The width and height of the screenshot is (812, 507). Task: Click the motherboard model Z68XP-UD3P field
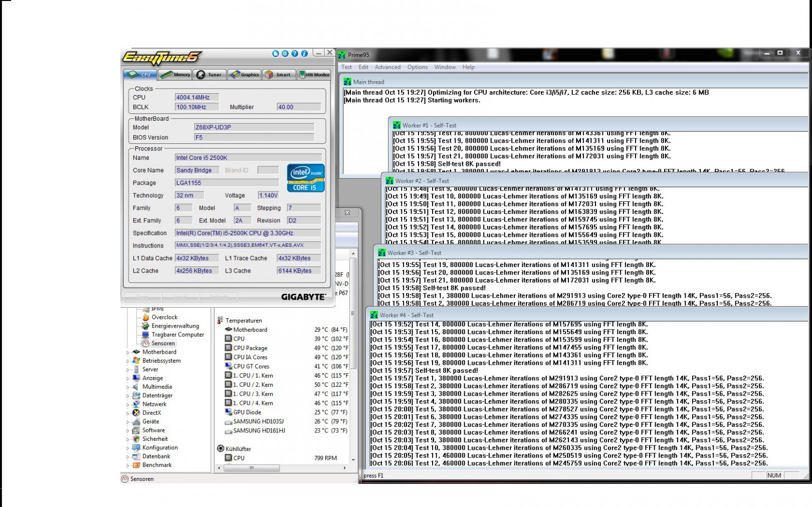point(254,127)
